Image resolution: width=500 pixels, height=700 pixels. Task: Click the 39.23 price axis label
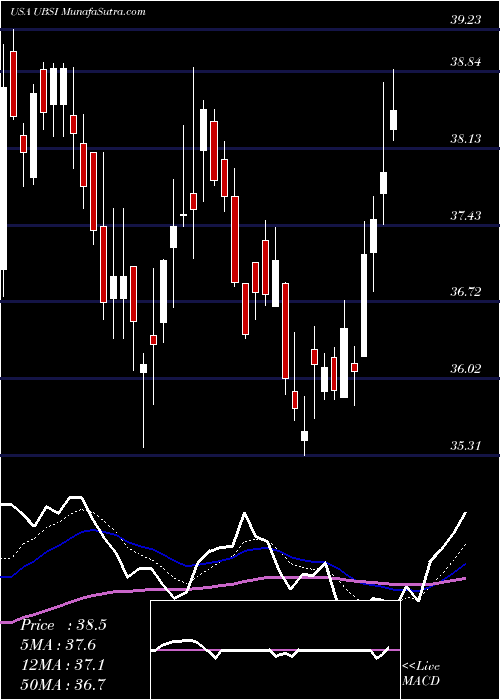tap(466, 20)
